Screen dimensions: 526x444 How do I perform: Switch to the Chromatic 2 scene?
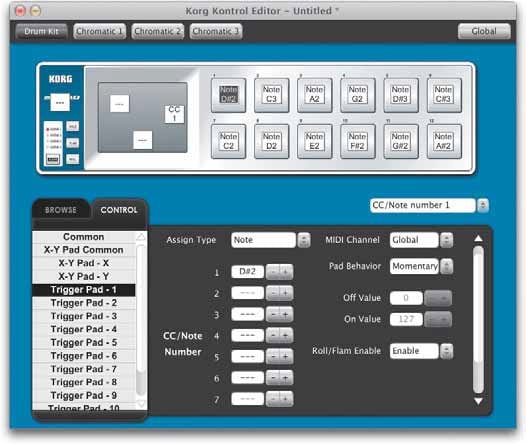(158, 32)
